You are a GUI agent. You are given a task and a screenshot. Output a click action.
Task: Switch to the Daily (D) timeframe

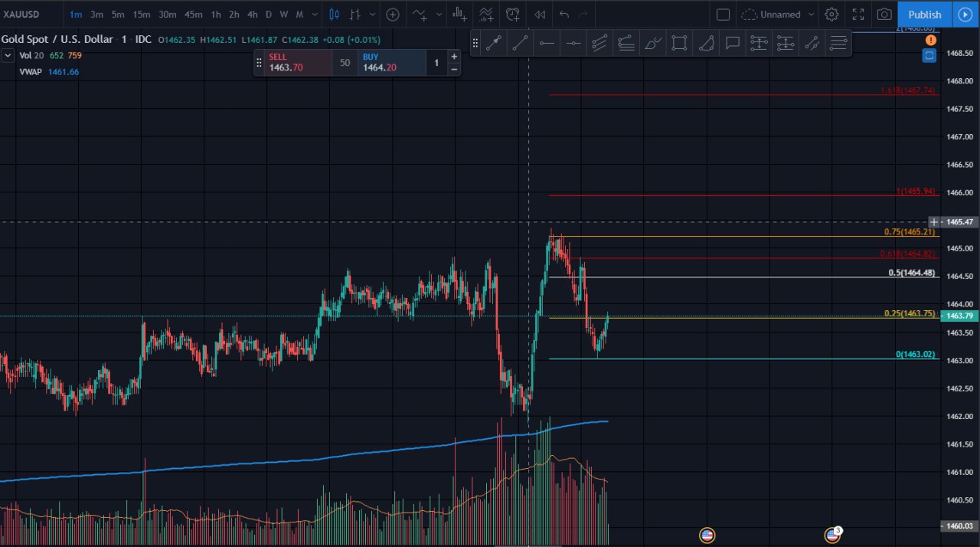[x=269, y=15]
